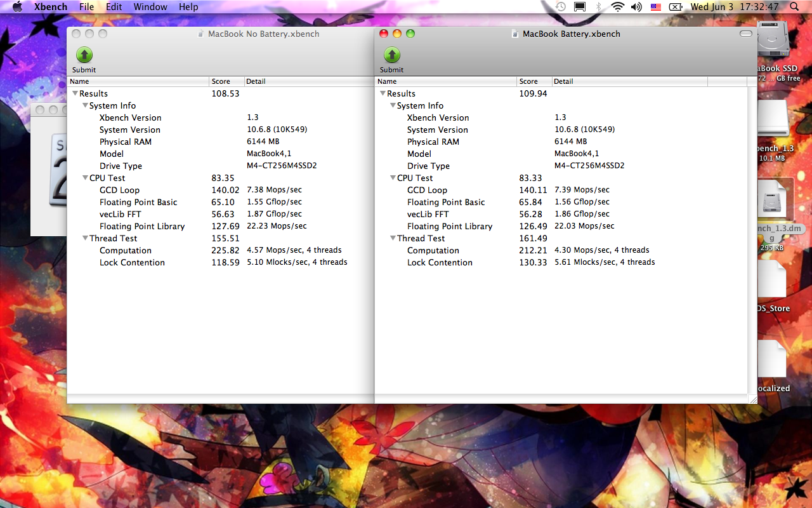
Task: Click the display menu bar icon
Action: tap(580, 7)
